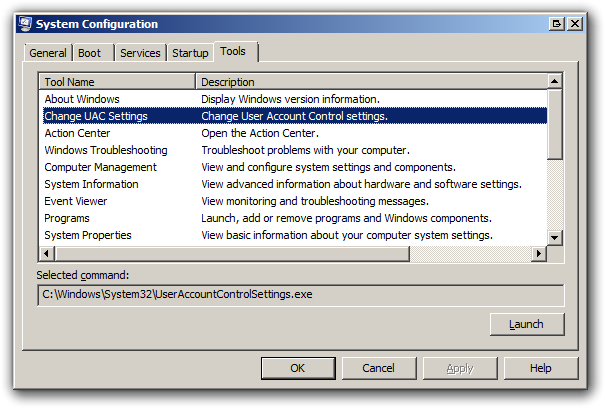The height and width of the screenshot is (409, 605).
Task: Confirm with the OK button
Action: pos(298,368)
